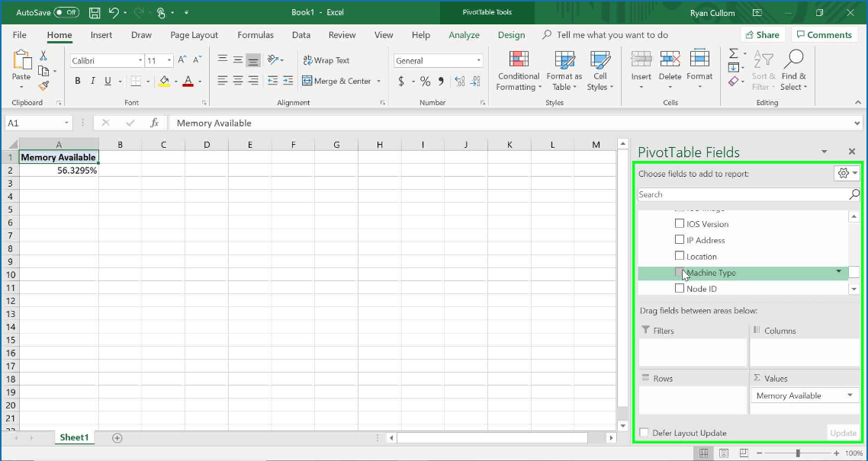Select cell A2 with 56.3295%
868x461 pixels.
point(59,170)
